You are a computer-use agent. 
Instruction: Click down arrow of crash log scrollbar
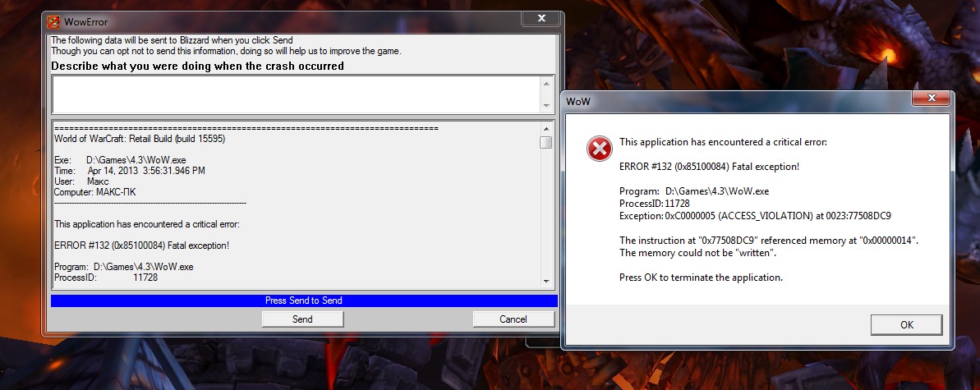click(x=546, y=282)
